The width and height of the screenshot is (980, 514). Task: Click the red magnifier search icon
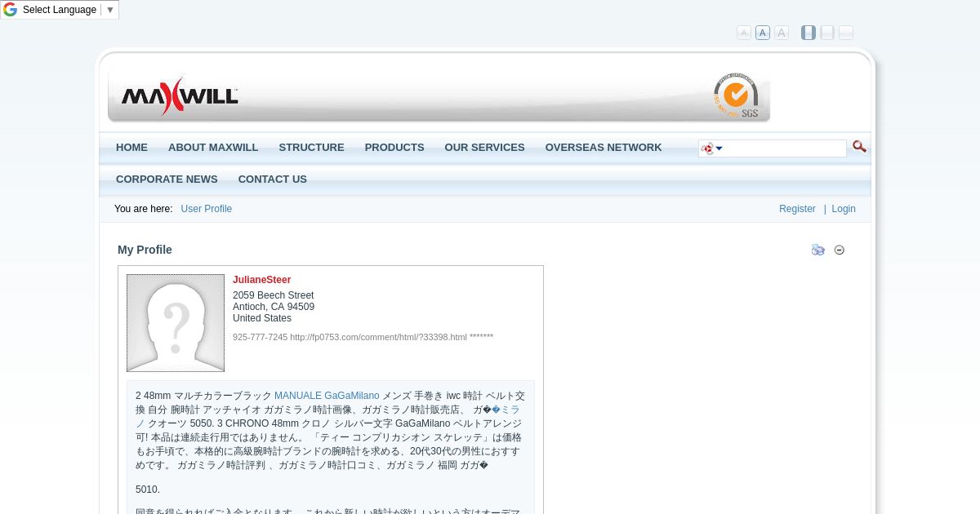point(859,147)
